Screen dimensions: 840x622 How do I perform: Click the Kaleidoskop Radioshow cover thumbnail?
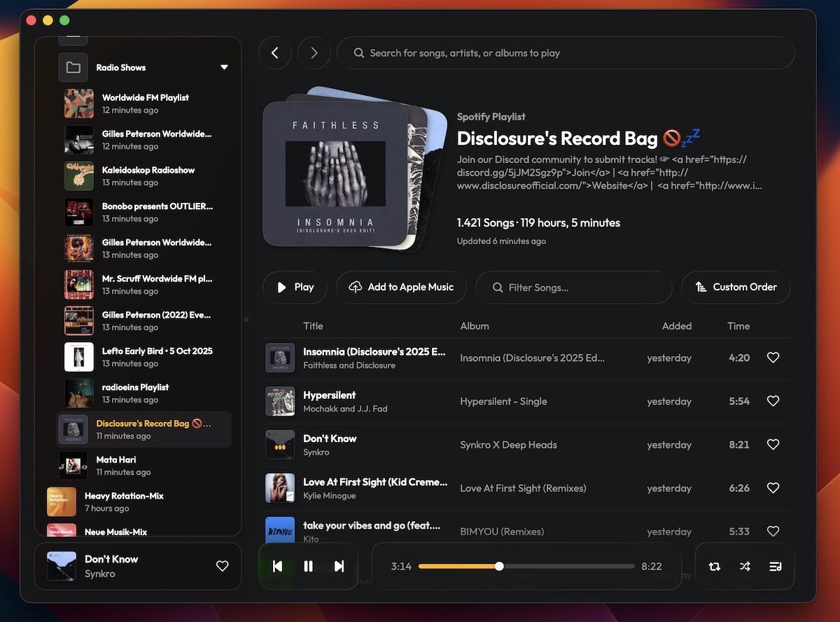(79, 176)
